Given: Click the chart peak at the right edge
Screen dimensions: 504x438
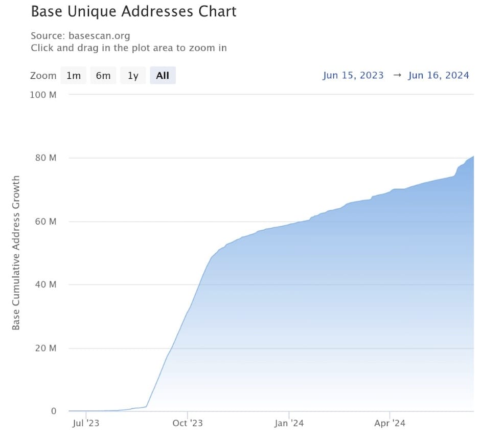Looking at the screenshot, I should [x=473, y=157].
